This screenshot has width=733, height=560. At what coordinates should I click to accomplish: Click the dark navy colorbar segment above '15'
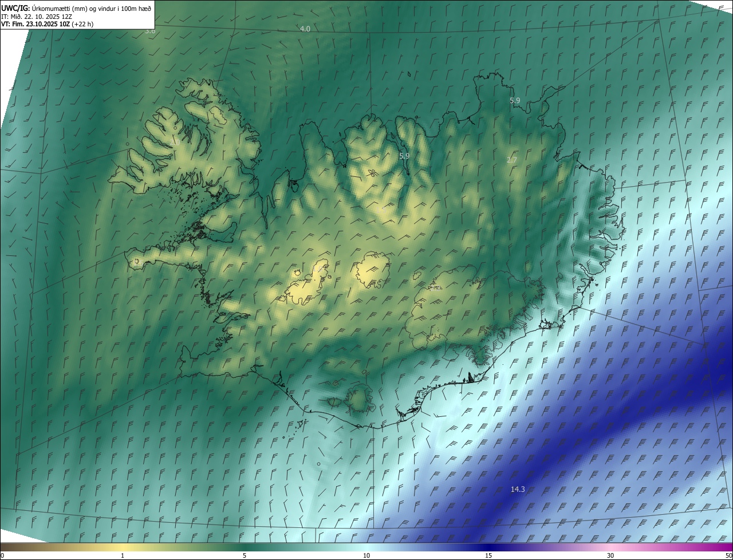point(488,547)
